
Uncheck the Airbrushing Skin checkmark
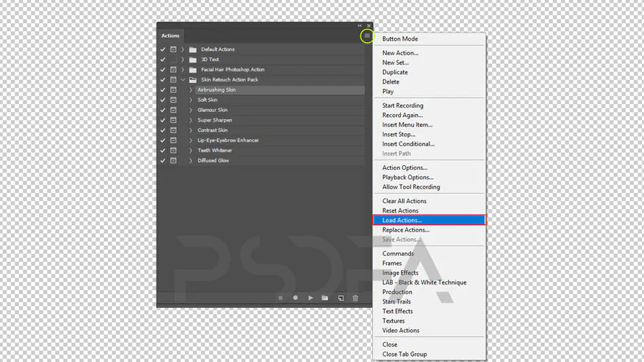coord(162,90)
